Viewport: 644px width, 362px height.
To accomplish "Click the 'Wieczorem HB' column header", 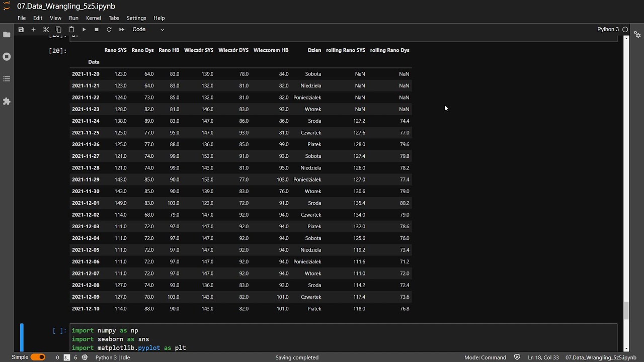I will (x=271, y=50).
